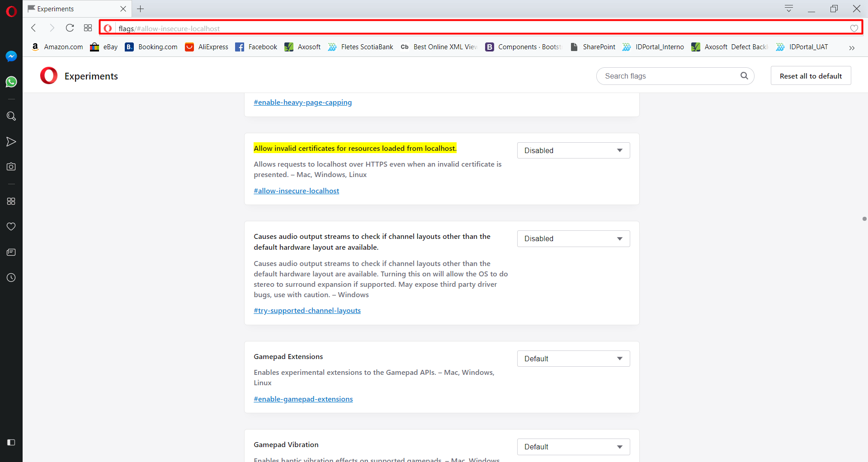868x462 pixels.
Task: Click the Search flags input field
Action: point(669,76)
